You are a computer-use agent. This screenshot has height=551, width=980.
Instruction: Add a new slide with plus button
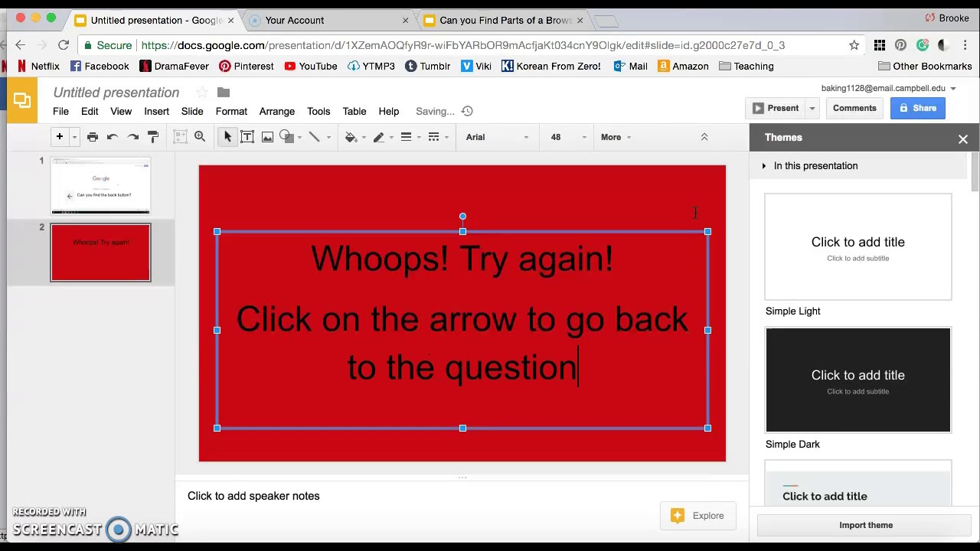pos(59,137)
